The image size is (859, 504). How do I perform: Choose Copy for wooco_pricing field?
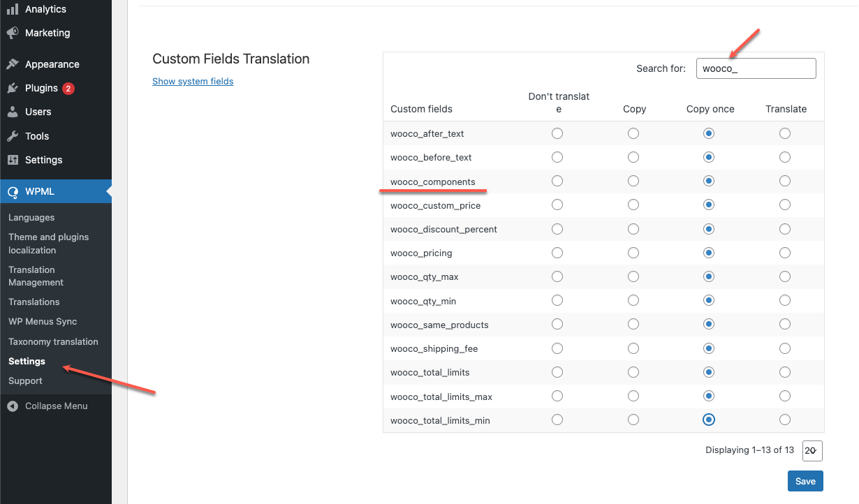633,253
